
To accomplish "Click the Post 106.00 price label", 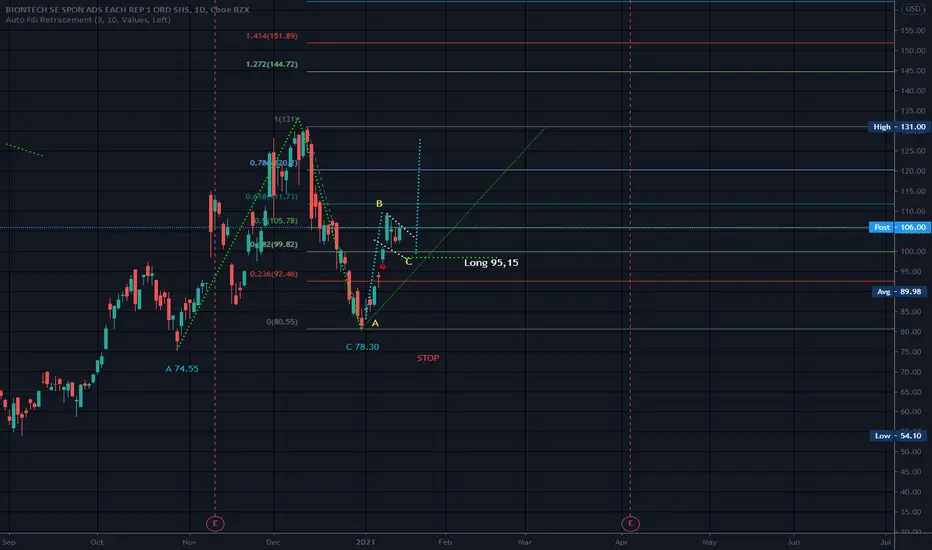I will tap(899, 227).
